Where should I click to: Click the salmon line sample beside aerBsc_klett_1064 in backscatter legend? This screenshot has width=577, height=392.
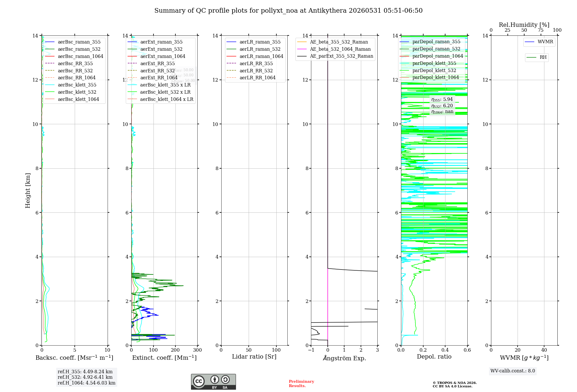(x=50, y=99)
